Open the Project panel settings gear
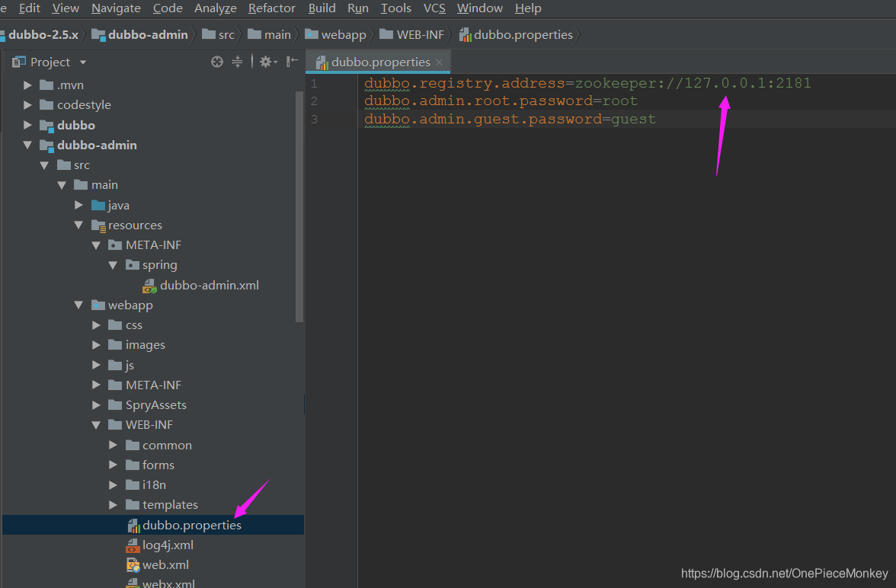This screenshot has height=588, width=896. [x=268, y=62]
